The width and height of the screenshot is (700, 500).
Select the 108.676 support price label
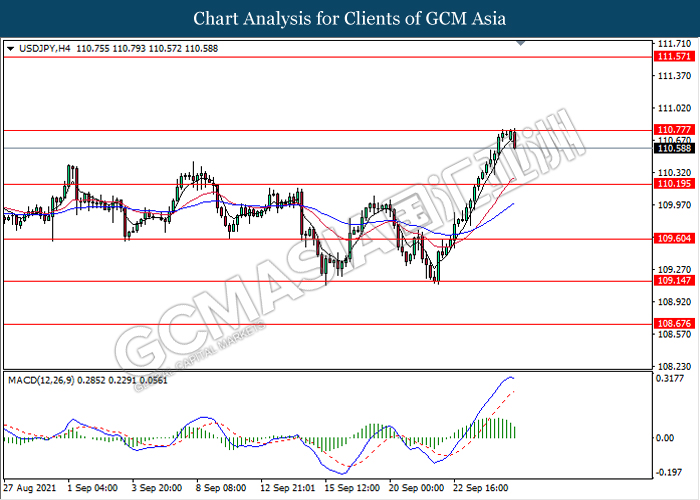click(671, 324)
